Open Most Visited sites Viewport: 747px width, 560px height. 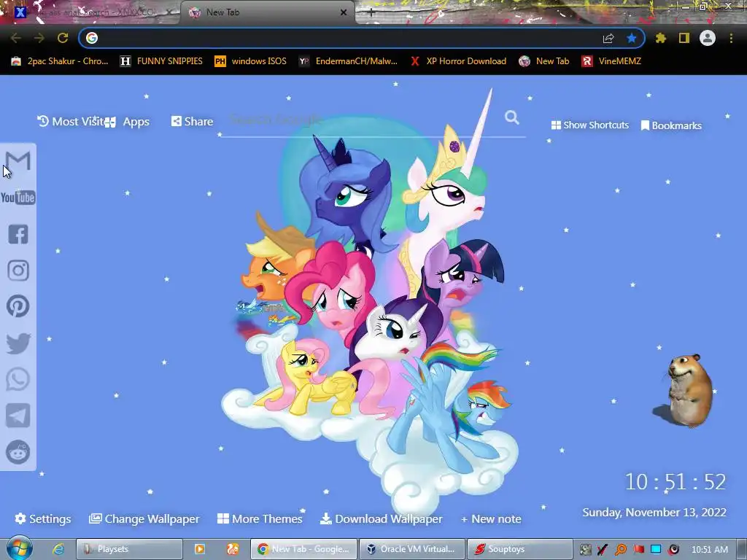71,122
